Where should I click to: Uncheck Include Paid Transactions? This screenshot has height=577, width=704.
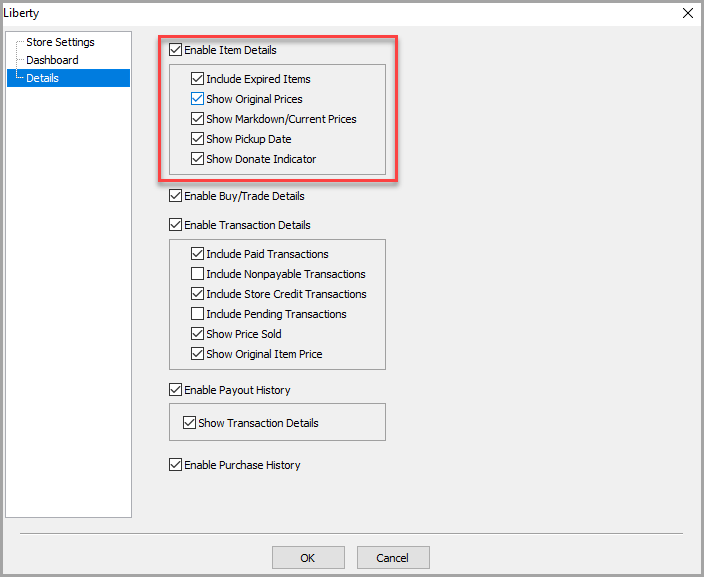pos(198,254)
